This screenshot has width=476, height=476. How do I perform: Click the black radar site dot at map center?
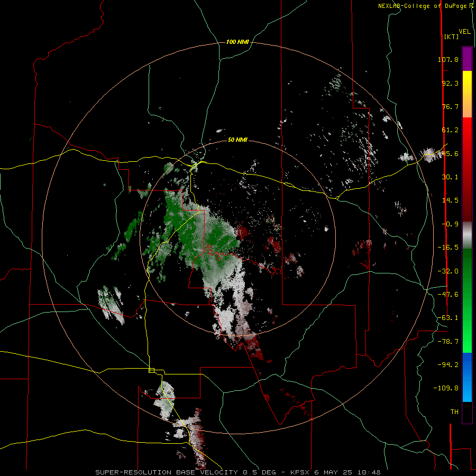pos(239,237)
